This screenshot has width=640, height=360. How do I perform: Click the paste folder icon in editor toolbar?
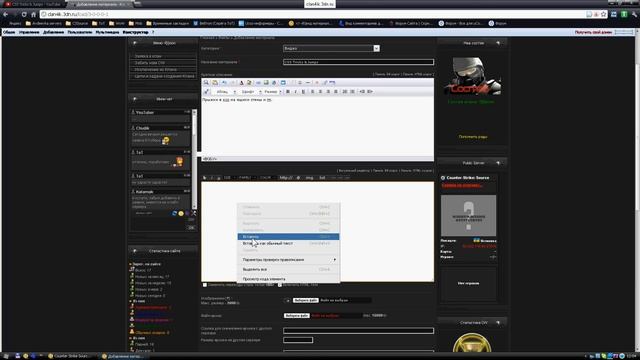215,82
